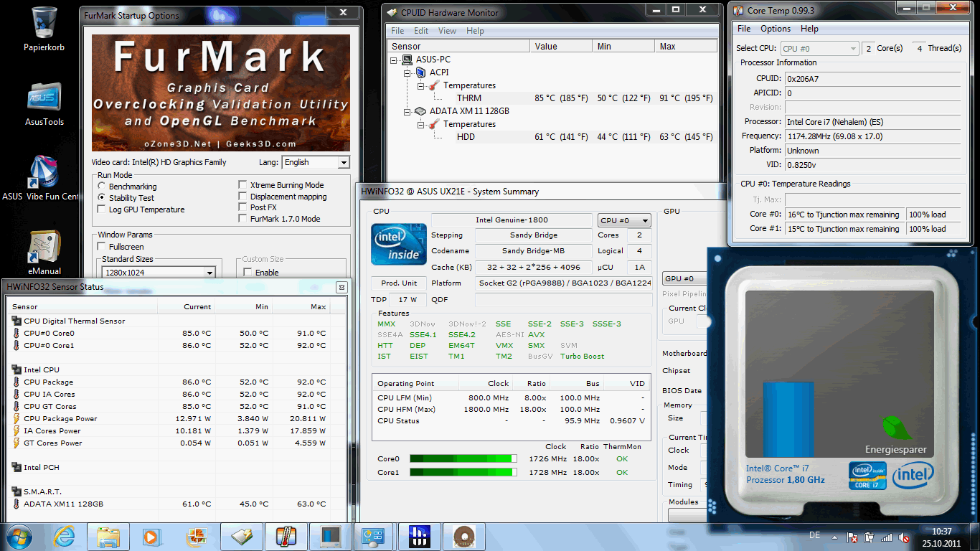Open View menu in CPUID Hardware Monitor
Viewport: 980px width, 551px height.
(x=447, y=31)
